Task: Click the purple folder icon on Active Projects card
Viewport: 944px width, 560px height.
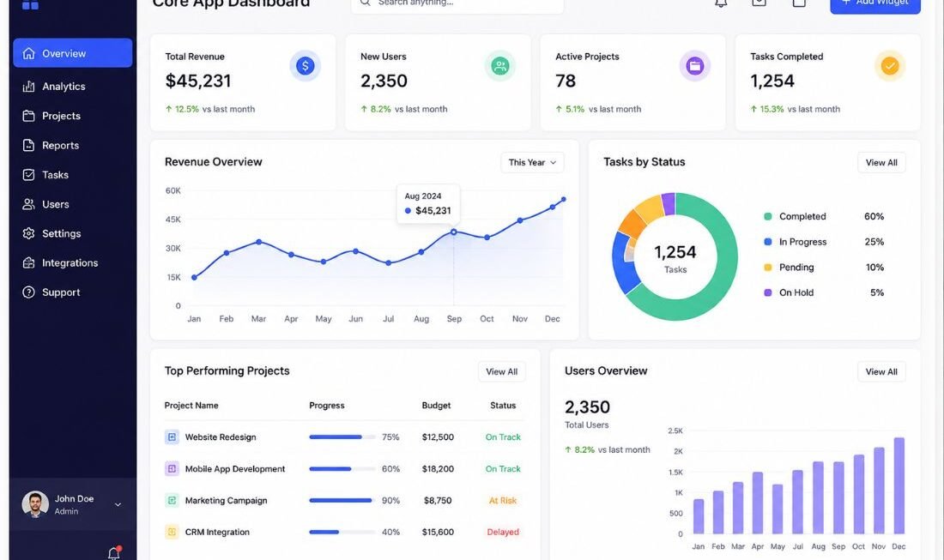Action: (x=695, y=65)
